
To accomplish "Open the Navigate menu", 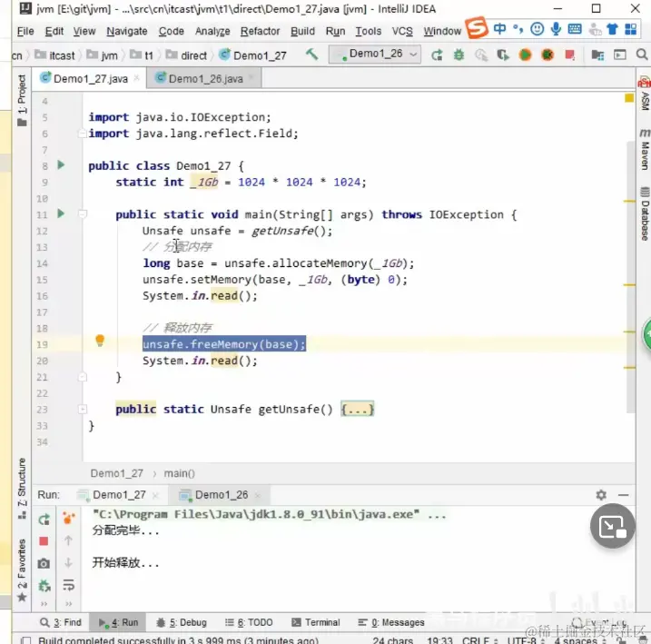I will [126, 31].
